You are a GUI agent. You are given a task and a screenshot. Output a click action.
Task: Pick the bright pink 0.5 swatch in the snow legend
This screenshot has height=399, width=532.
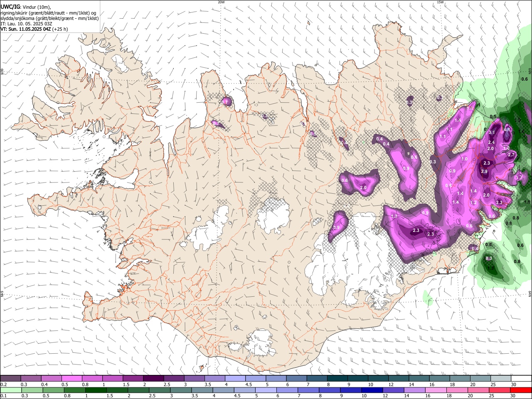[x=71, y=379]
